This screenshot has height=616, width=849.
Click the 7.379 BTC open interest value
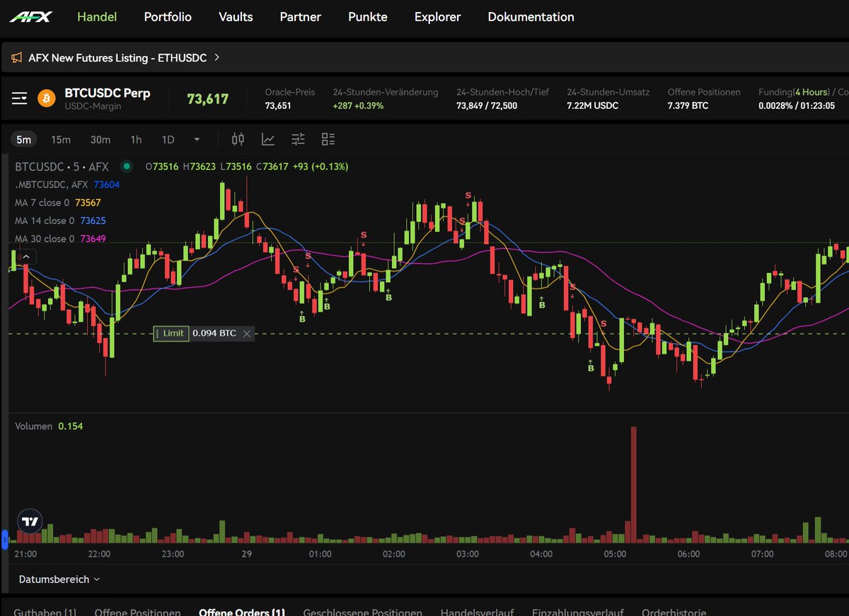coord(688,105)
